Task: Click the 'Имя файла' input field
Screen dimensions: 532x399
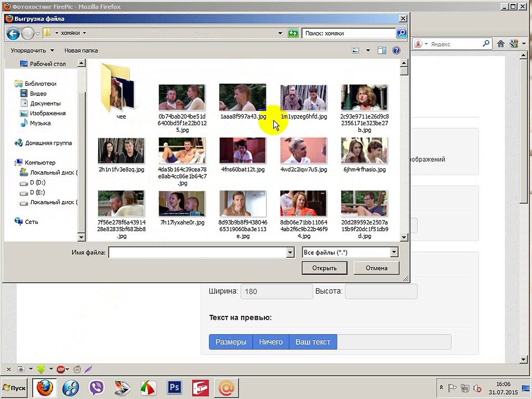Action: click(197, 253)
